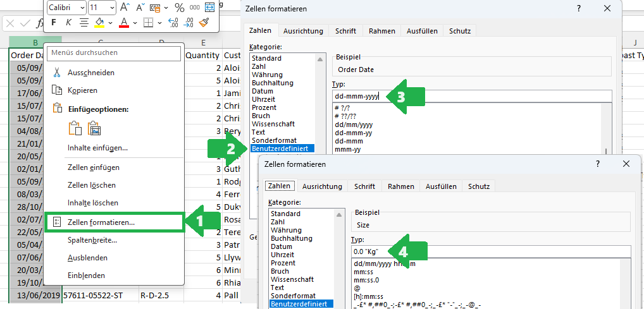Click the formula bar confirm checkmark
The height and width of the screenshot is (309, 644).
point(25,23)
